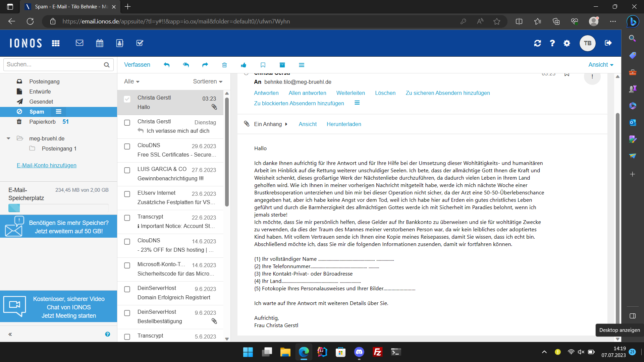Check the LUIS GARCIA & CO email checkbox
The height and width of the screenshot is (362, 644).
(x=127, y=170)
